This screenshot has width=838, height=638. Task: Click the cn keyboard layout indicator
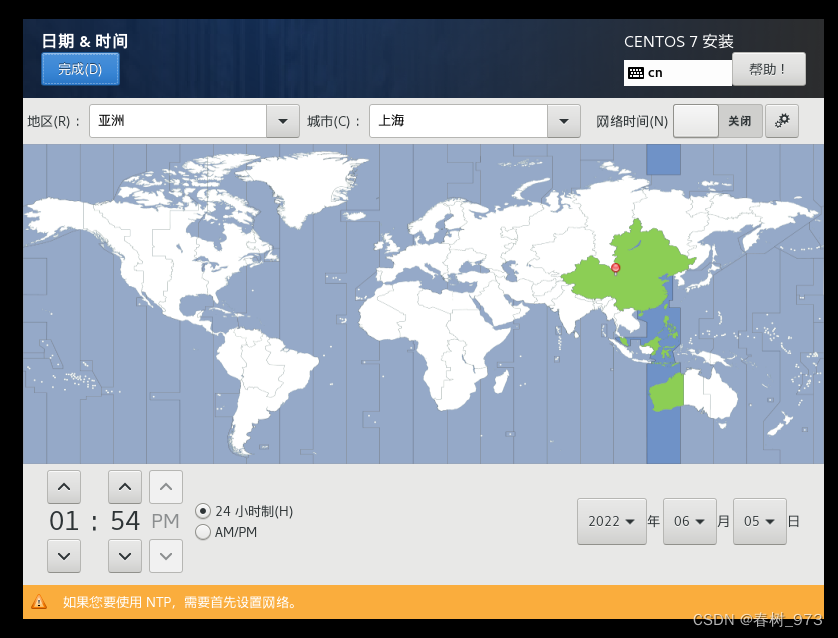coord(677,73)
